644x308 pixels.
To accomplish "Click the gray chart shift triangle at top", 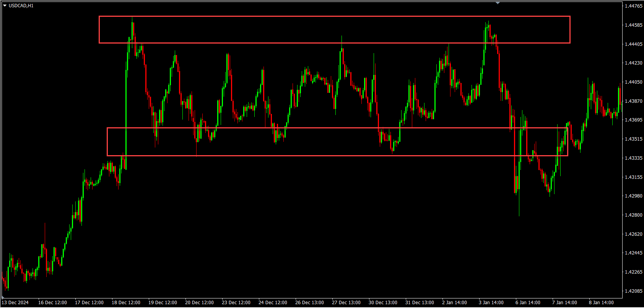I will [498, 3].
